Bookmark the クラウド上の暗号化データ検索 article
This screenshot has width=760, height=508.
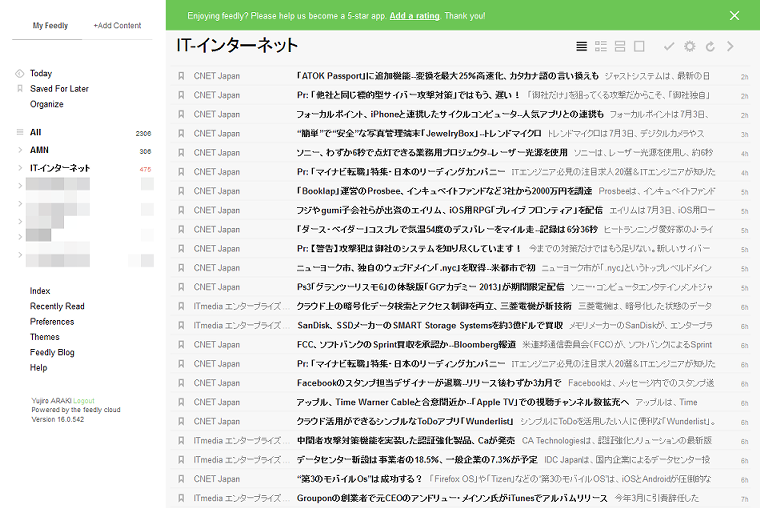tap(181, 306)
